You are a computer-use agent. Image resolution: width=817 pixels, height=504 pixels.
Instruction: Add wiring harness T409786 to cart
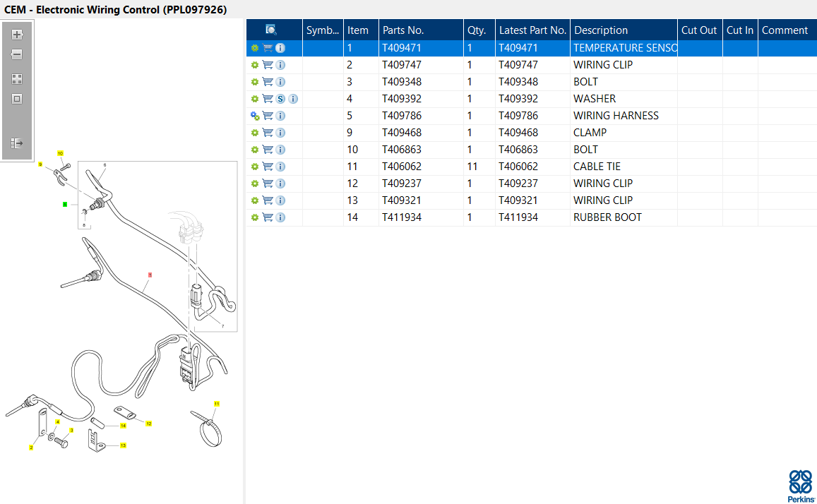pos(268,116)
